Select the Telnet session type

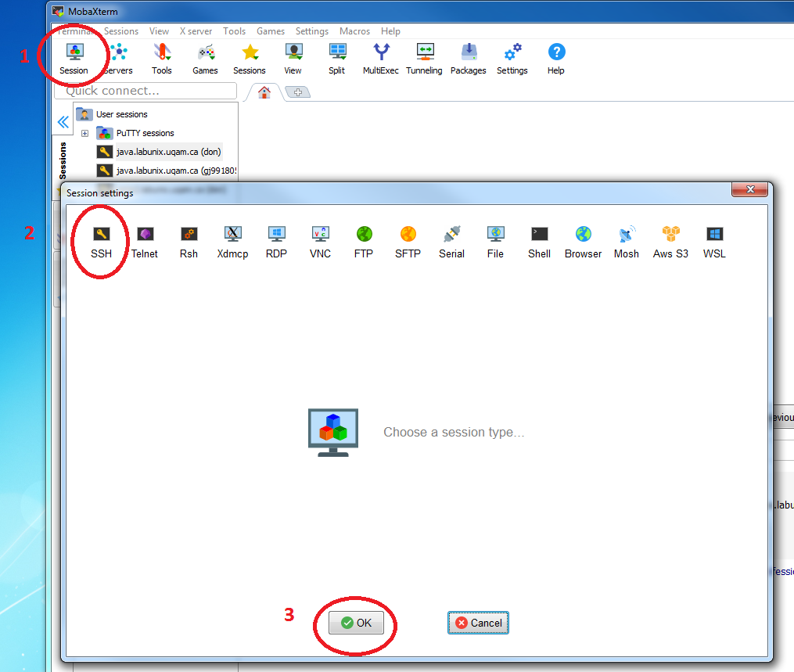(x=145, y=242)
